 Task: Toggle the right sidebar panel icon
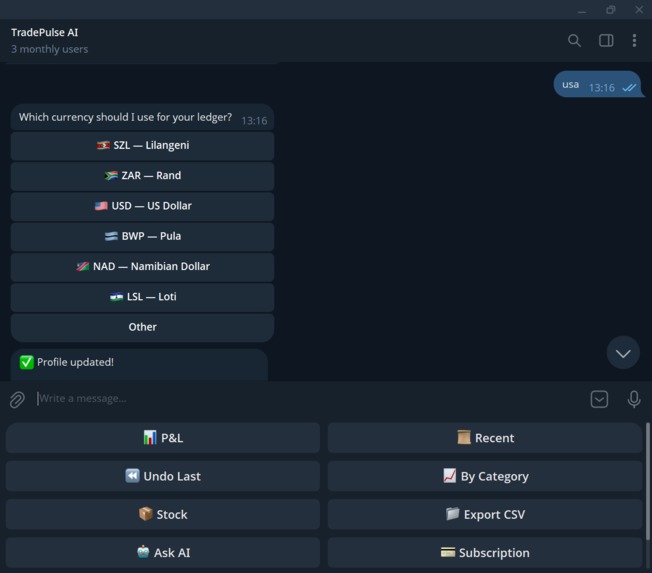(x=606, y=40)
